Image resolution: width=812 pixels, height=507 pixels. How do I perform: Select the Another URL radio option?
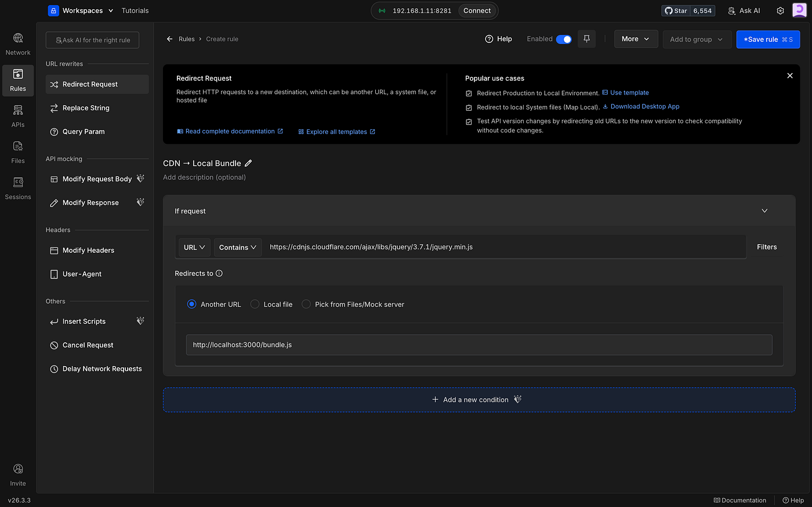(192, 304)
